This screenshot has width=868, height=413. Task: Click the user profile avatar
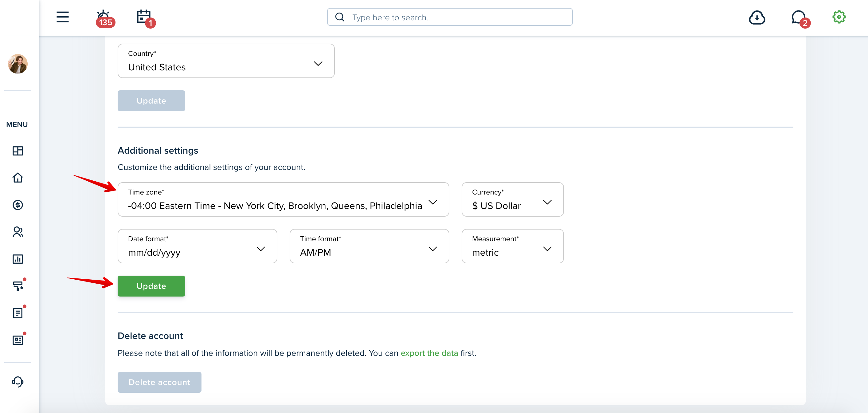point(18,64)
